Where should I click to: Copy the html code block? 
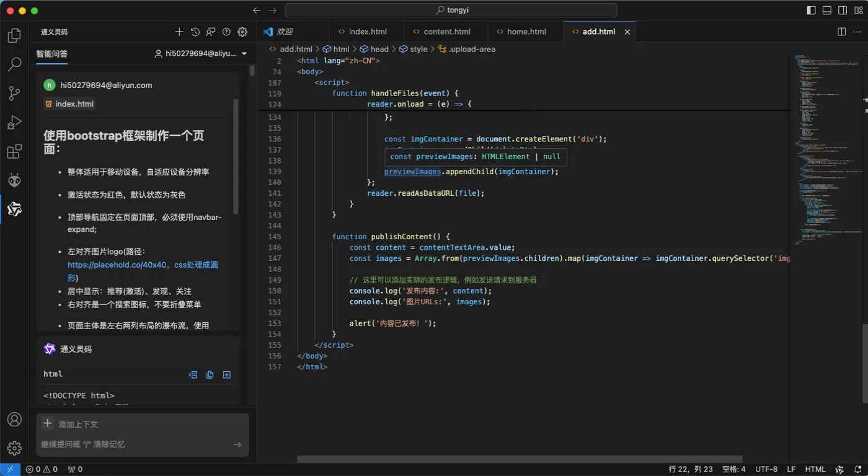point(210,374)
